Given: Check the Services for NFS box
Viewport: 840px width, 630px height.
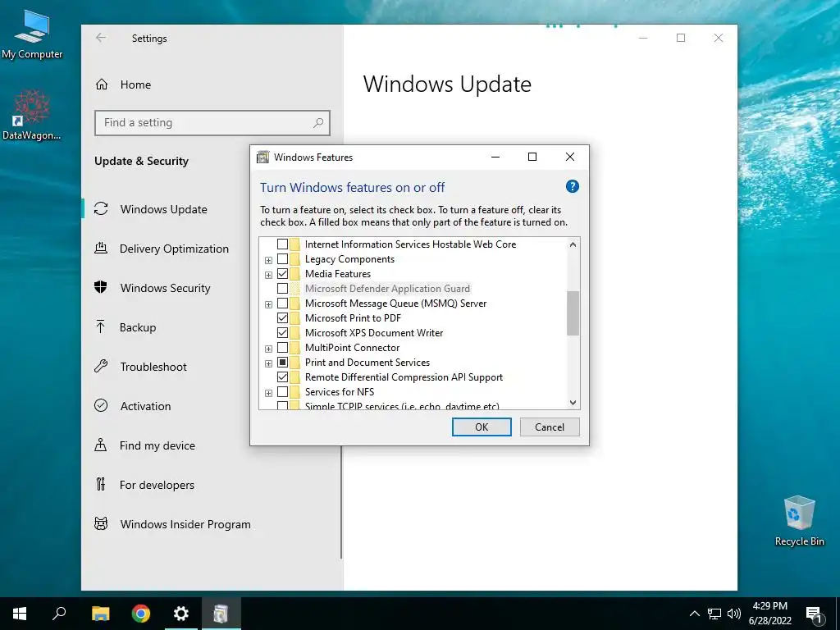Looking at the screenshot, I should tap(282, 392).
